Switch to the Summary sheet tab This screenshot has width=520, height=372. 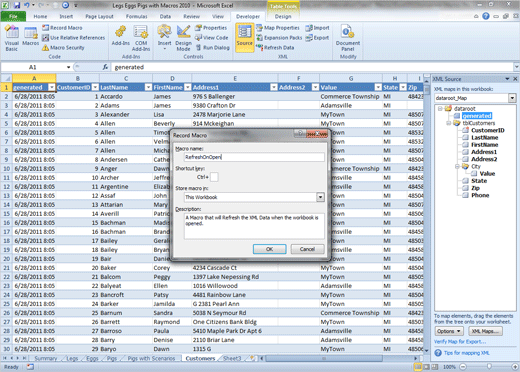tap(46, 358)
